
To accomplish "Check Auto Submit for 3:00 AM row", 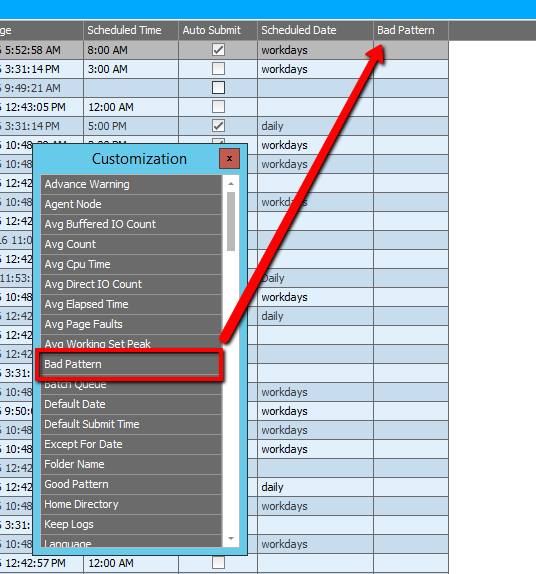I will (219, 69).
